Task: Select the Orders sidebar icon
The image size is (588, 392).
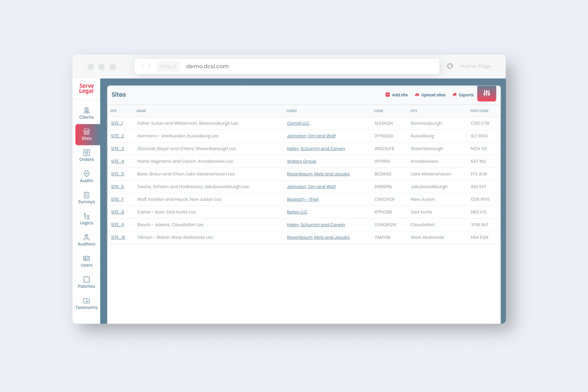Action: 86,153
